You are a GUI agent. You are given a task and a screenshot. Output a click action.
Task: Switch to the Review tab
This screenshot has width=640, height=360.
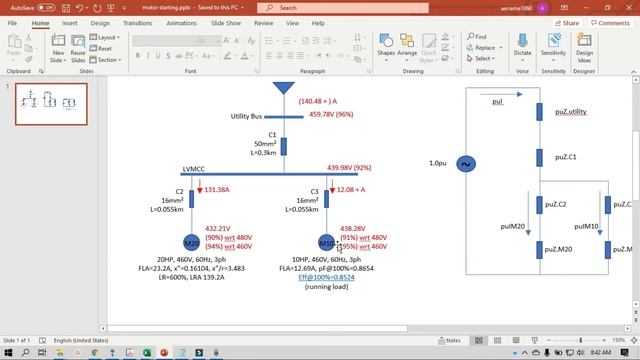point(264,23)
